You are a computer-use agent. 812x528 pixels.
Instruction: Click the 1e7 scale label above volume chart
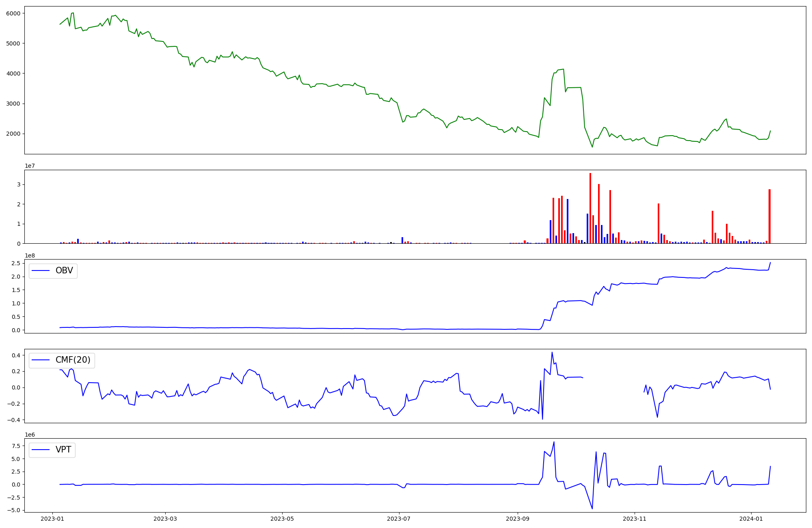click(x=30, y=166)
